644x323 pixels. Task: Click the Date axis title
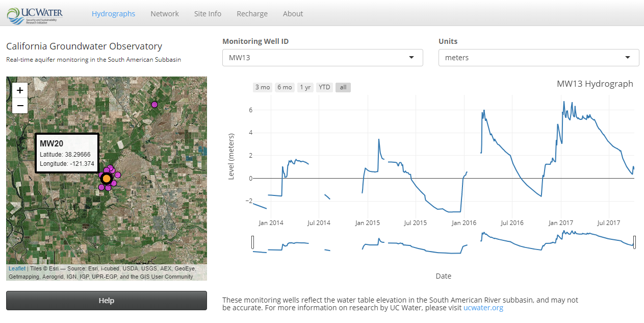tap(444, 276)
